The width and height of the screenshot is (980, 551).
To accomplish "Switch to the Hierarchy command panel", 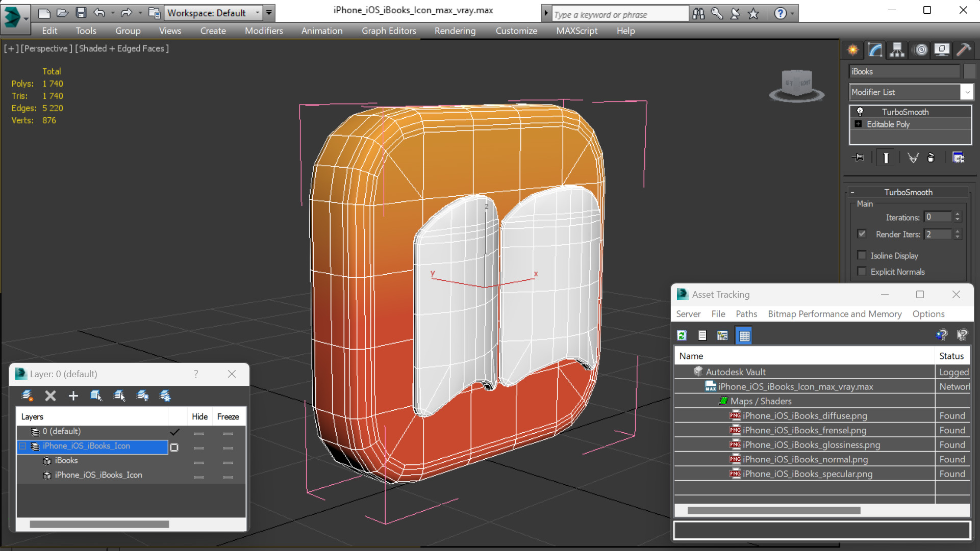I will (897, 50).
